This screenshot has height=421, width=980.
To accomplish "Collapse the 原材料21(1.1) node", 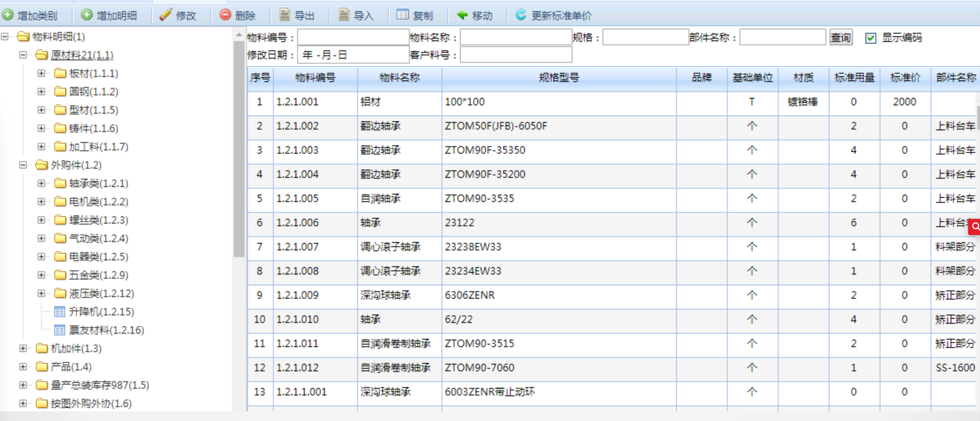I will (23, 55).
